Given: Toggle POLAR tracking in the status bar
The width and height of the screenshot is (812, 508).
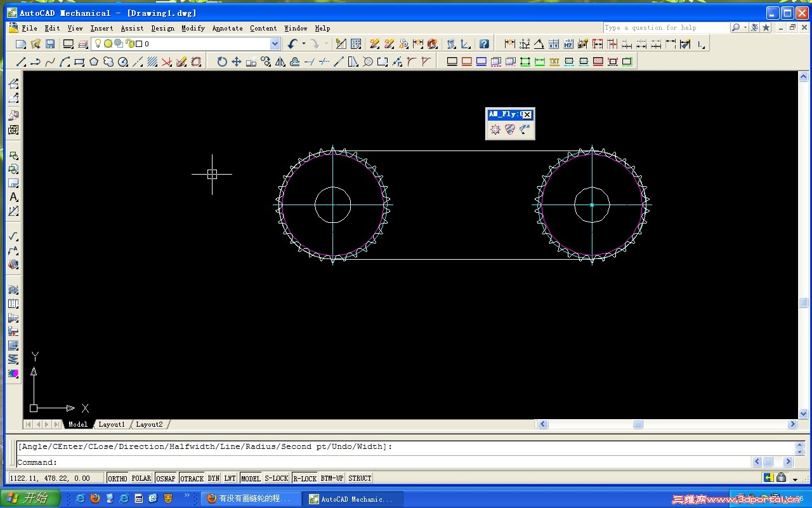Looking at the screenshot, I should pos(141,478).
